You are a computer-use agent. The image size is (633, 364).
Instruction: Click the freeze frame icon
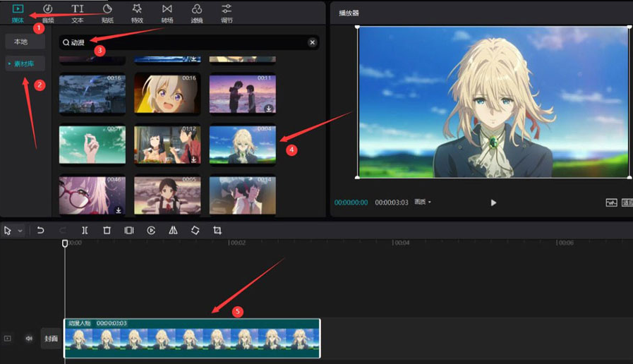128,231
